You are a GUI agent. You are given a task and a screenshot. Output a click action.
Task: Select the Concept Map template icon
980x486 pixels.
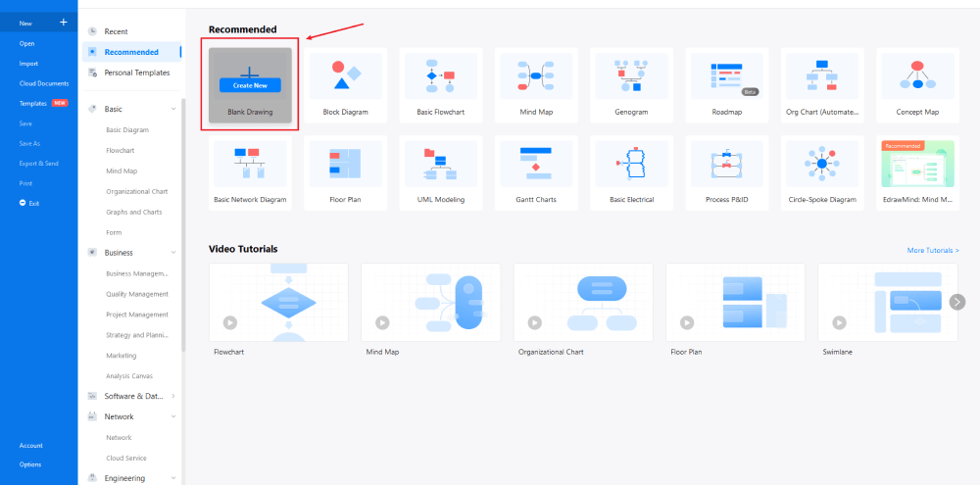(916, 75)
